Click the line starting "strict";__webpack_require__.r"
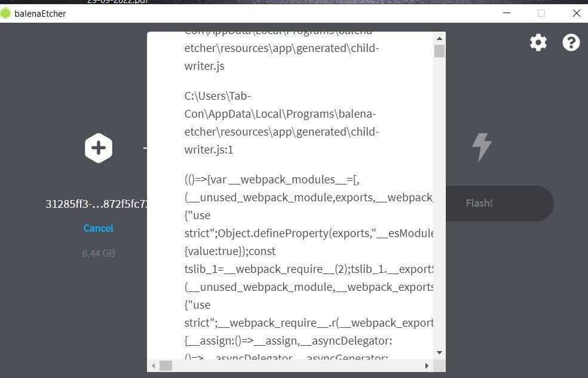The image size is (588, 378). 308,323
